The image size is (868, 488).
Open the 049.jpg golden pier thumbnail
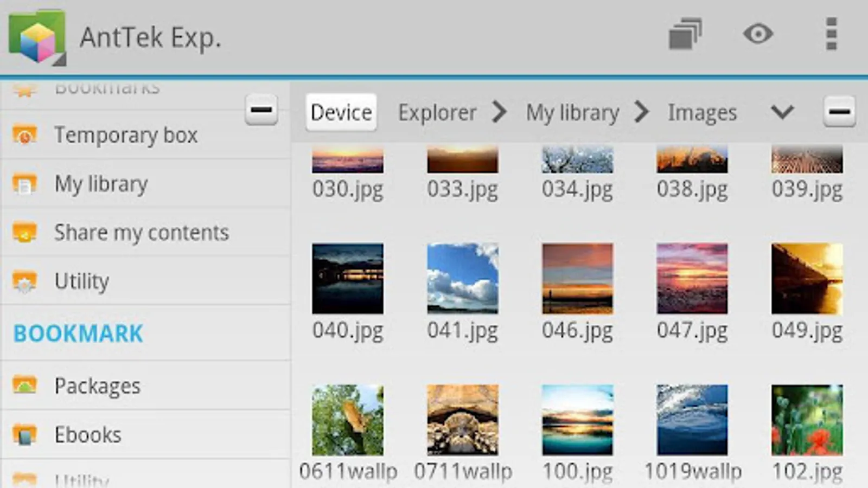click(807, 279)
